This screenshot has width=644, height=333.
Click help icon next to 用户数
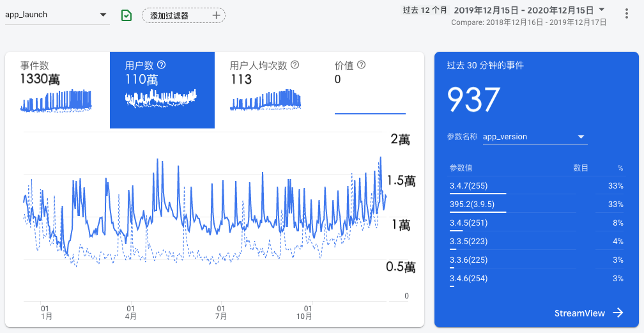162,65
